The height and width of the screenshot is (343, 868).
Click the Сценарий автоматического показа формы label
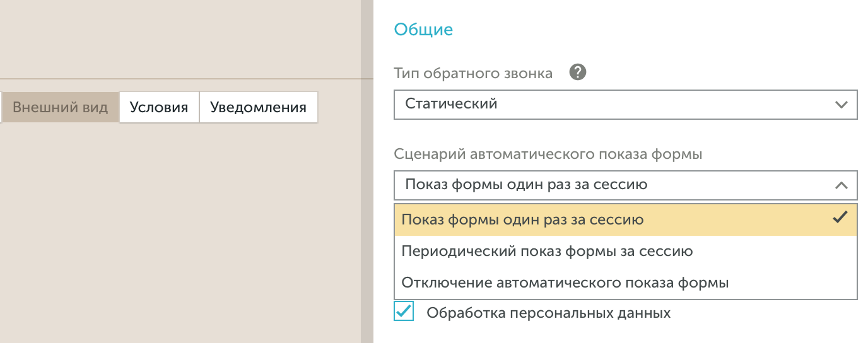(x=548, y=154)
